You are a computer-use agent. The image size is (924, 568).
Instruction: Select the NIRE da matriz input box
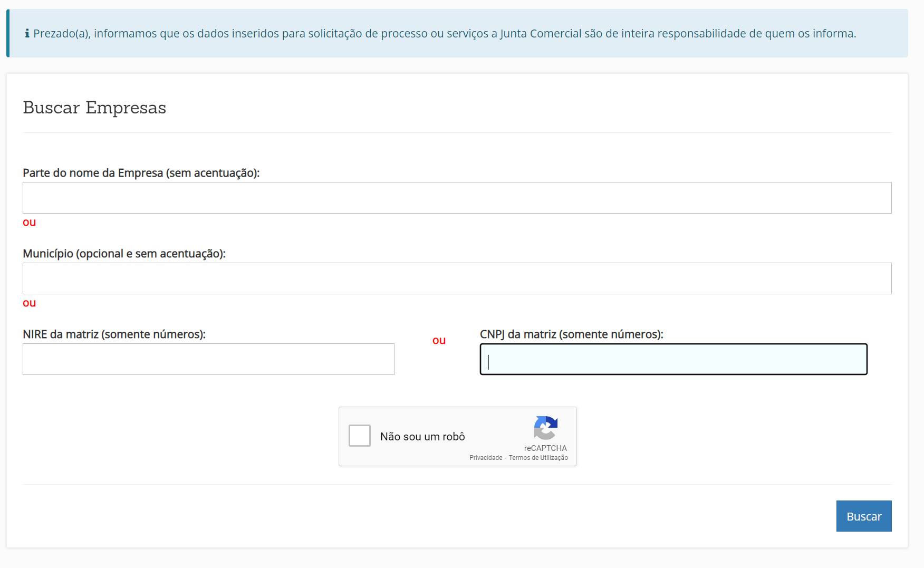208,359
